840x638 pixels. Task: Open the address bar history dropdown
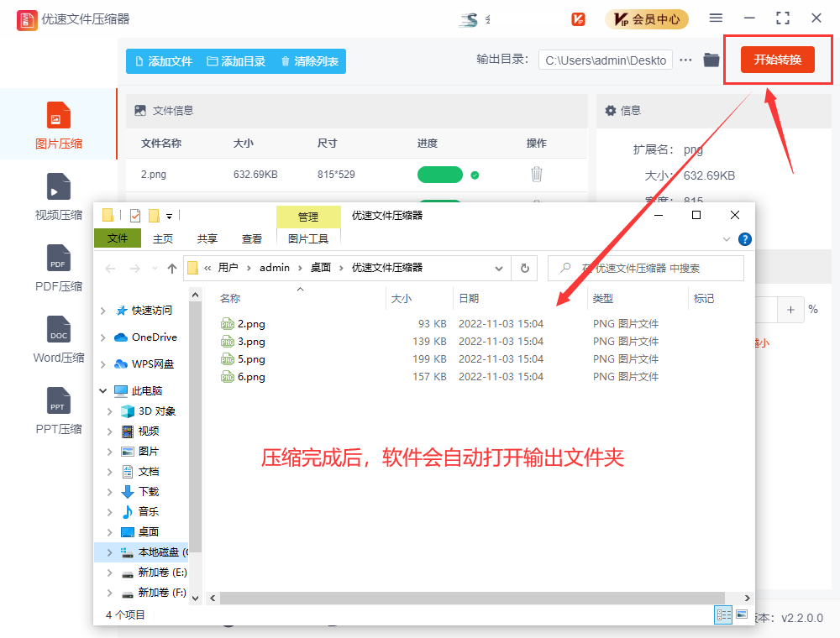point(499,269)
